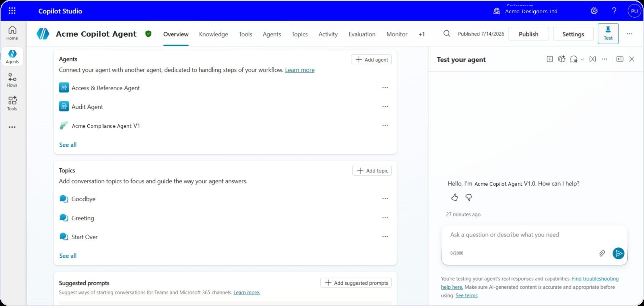Click the Greeting topic icon
This screenshot has width=644, height=306.
tap(64, 218)
